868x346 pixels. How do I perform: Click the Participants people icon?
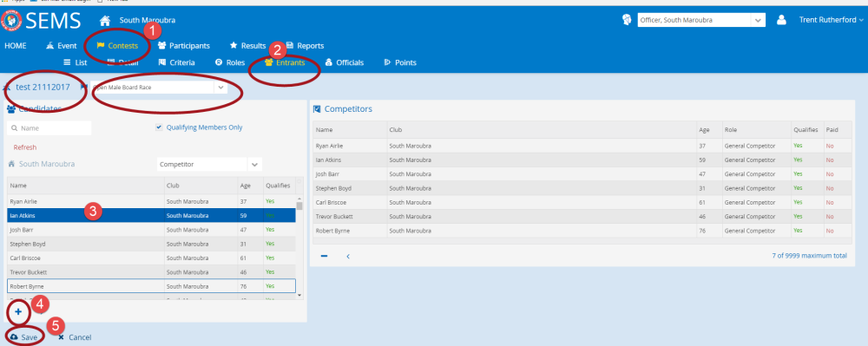point(161,46)
